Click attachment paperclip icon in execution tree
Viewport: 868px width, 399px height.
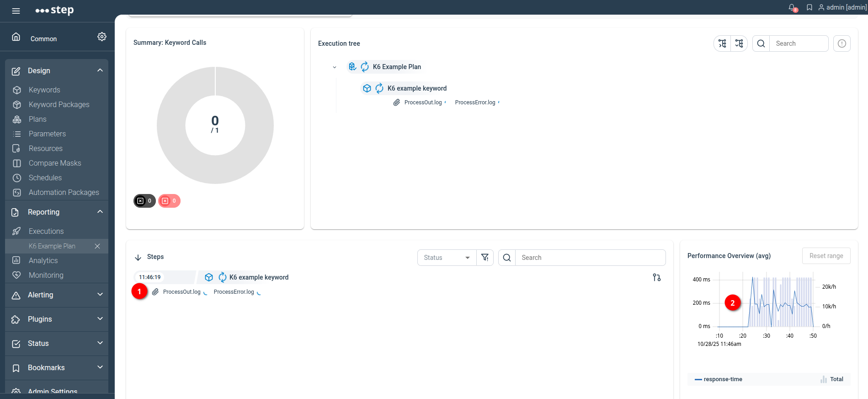tap(397, 102)
